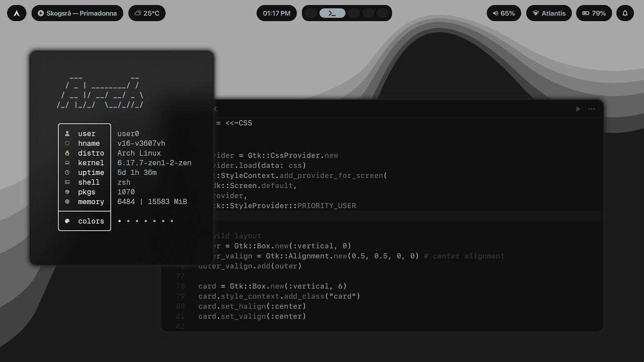Click the penguin icon beside distro
This screenshot has width=644, height=362.
(x=67, y=153)
